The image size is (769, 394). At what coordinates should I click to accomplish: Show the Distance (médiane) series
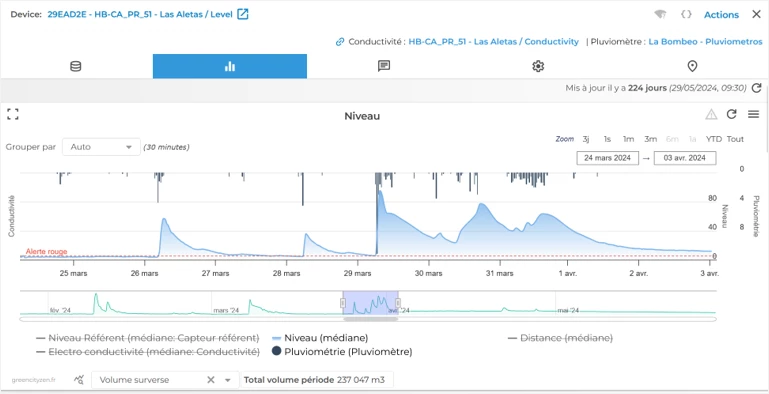pos(560,338)
